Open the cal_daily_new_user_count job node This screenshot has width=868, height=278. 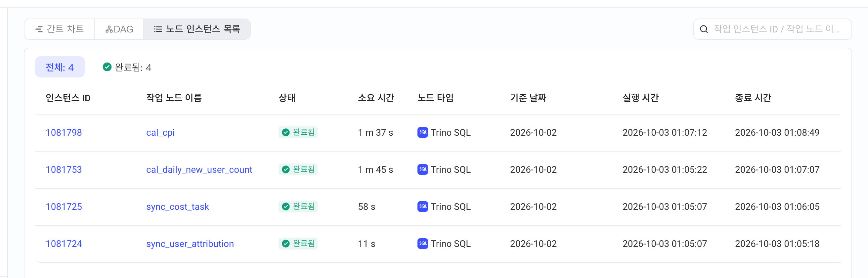coord(199,169)
